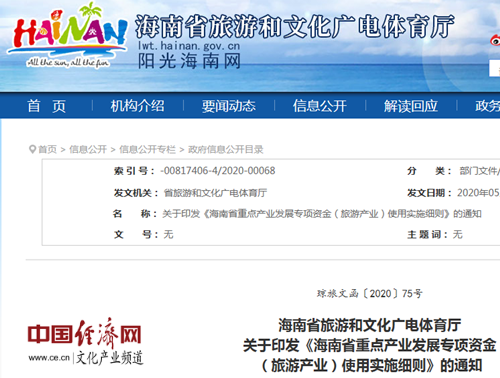
Task: Open breadcrumb 政府信息公开目录
Action: (226, 149)
